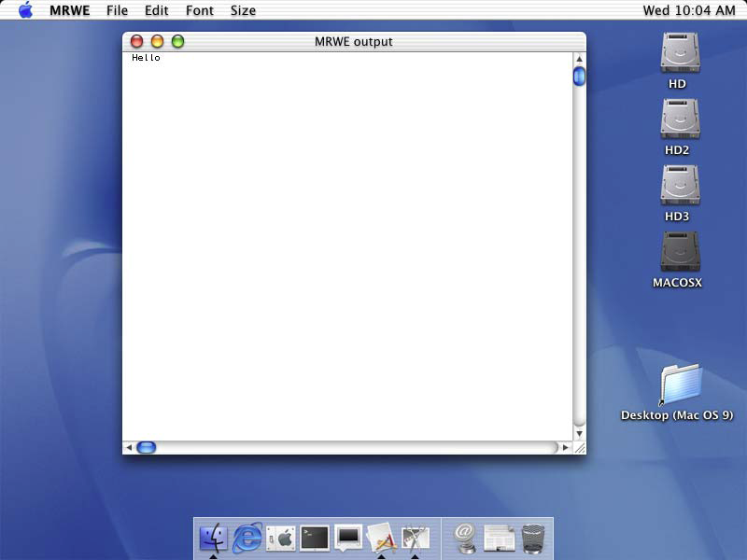Click the vertical scroll down arrow
The width and height of the screenshot is (747, 560).
(579, 434)
